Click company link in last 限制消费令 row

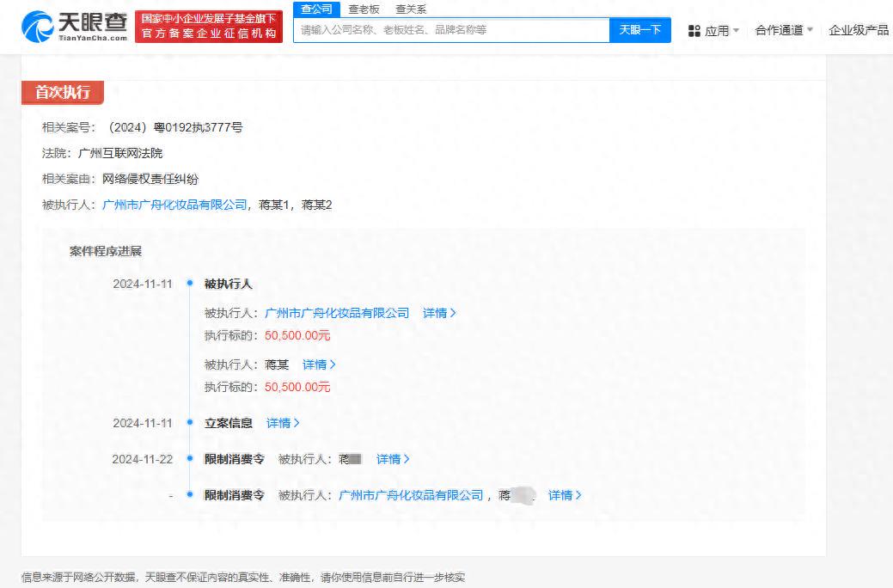(411, 495)
